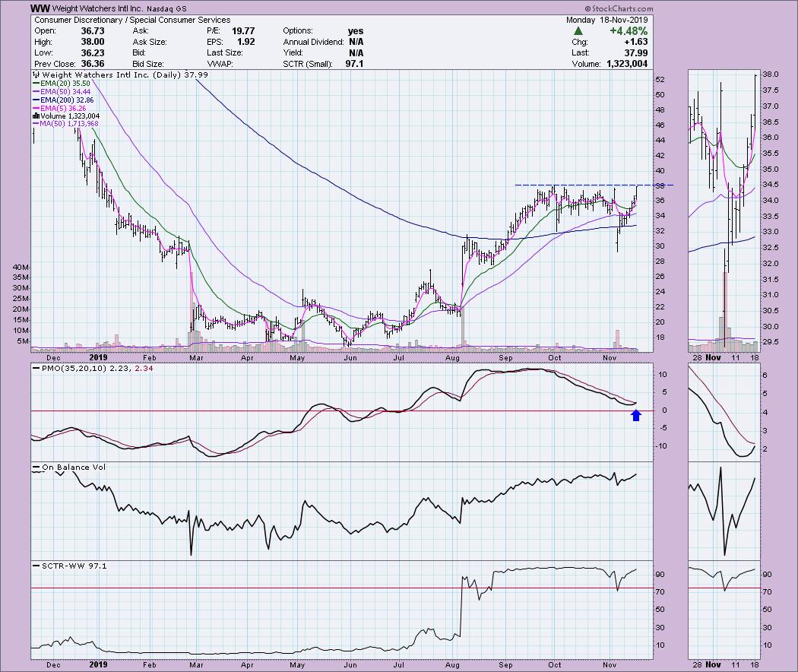
Task: Click the EMA(20) 35.50 legend entry
Action: click(62, 84)
